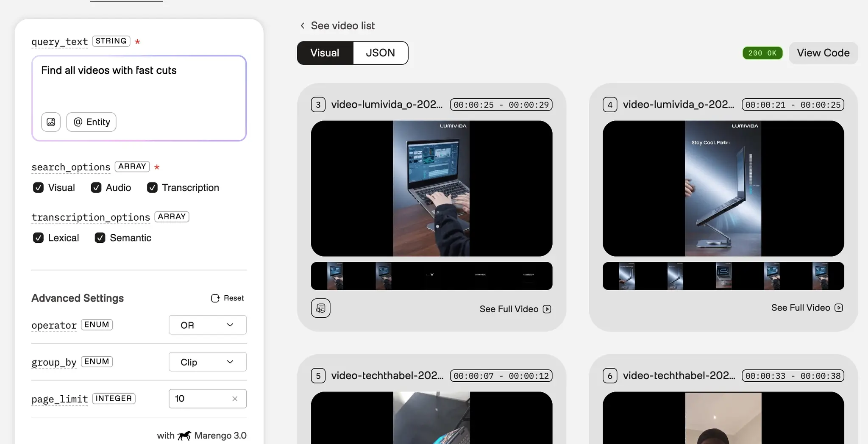Click See Full Video on result 4
The height and width of the screenshot is (444, 868).
click(x=801, y=308)
